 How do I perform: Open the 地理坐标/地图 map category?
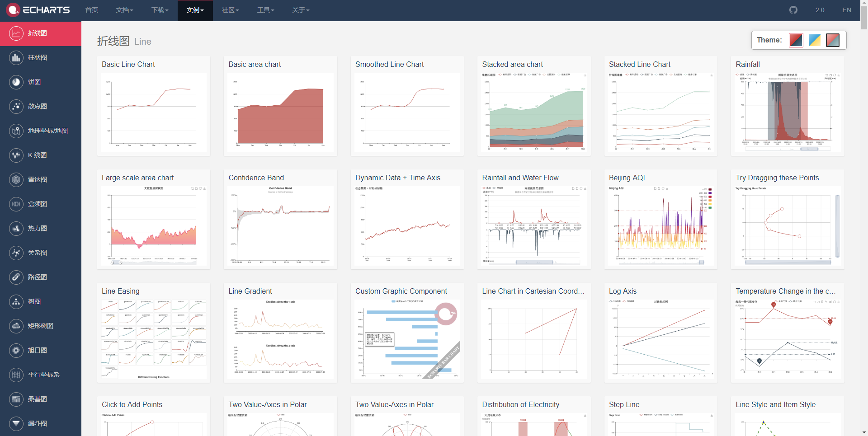(x=41, y=131)
